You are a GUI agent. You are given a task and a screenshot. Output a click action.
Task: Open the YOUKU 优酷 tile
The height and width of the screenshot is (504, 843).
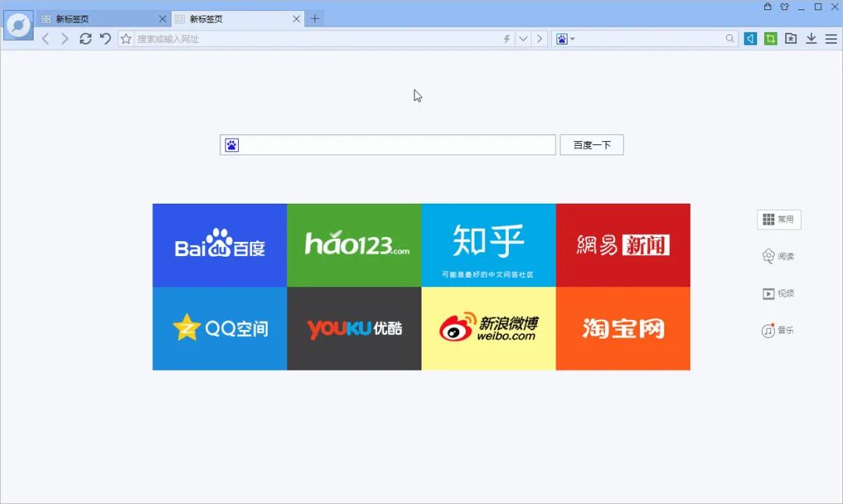coord(354,328)
